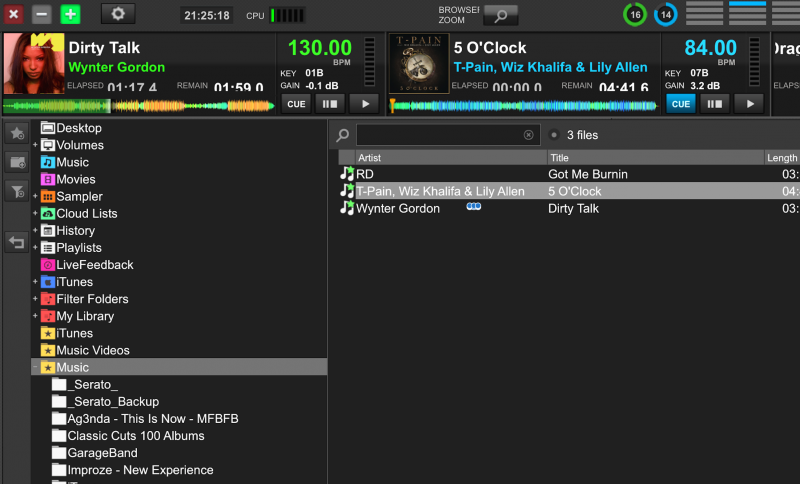Click the left layout bars icon
Image resolution: width=800 pixels, height=484 pixels.
coord(704,13)
